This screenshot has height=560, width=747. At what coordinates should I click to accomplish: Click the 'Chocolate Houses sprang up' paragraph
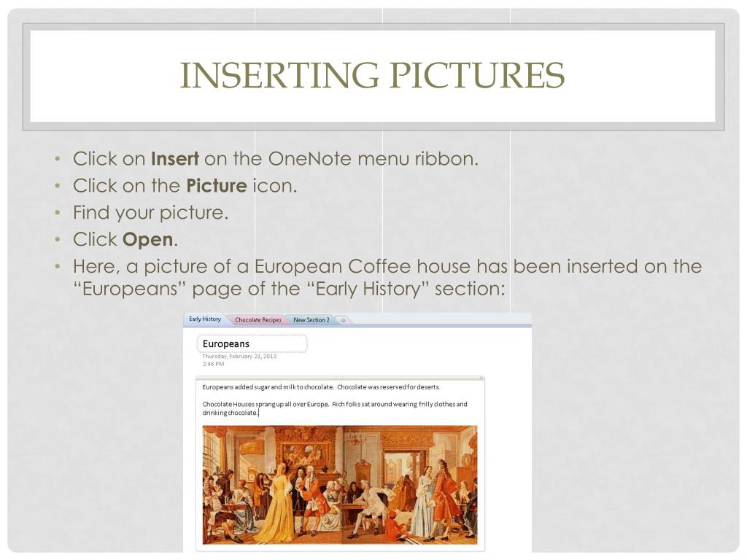334,408
